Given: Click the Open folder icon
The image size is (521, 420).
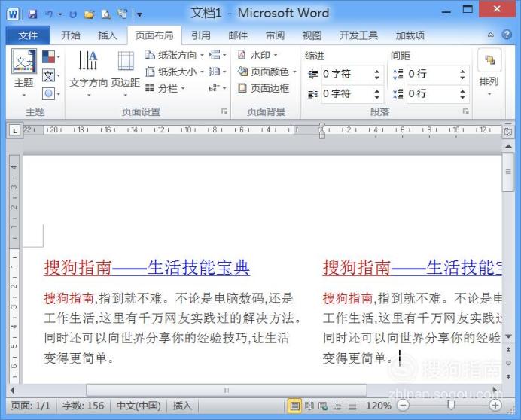Looking at the screenshot, I should pos(89,14).
